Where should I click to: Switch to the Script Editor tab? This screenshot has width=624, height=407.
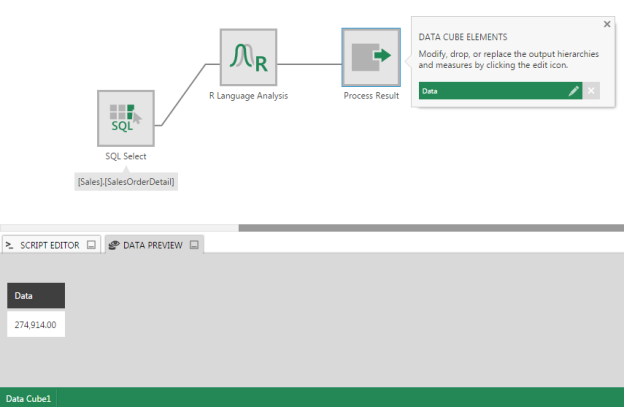(x=48, y=244)
